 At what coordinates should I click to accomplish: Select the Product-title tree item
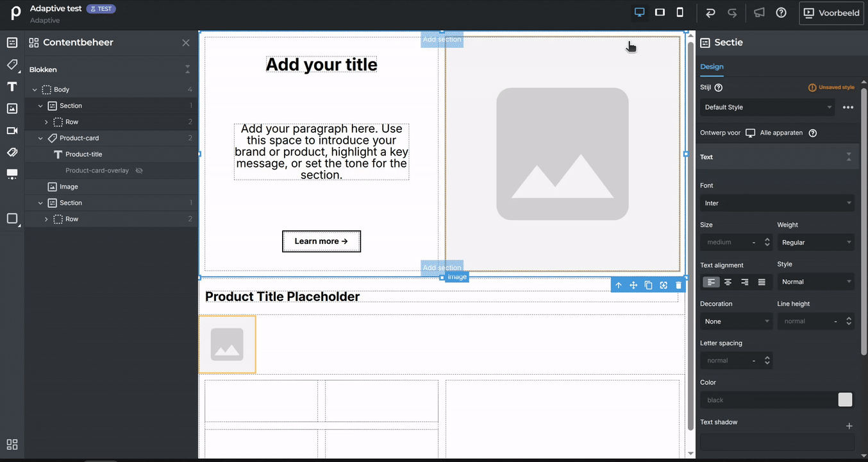pos(83,154)
